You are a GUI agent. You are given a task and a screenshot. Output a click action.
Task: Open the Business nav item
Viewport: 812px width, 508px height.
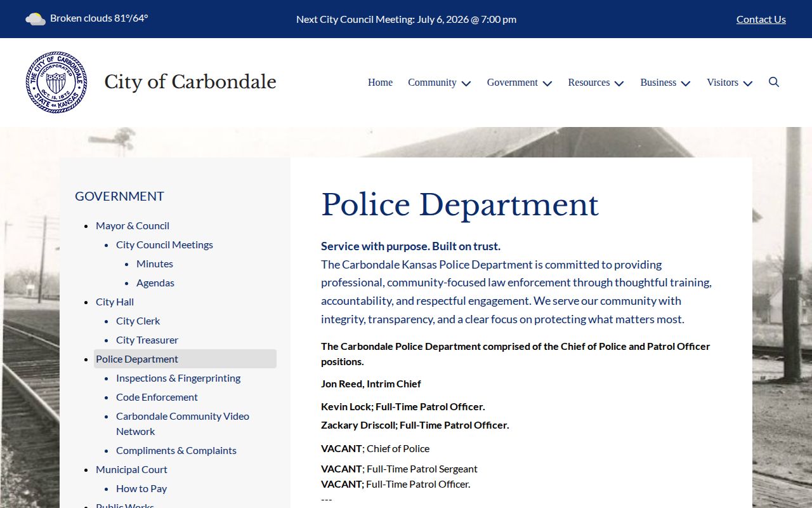pos(658,83)
